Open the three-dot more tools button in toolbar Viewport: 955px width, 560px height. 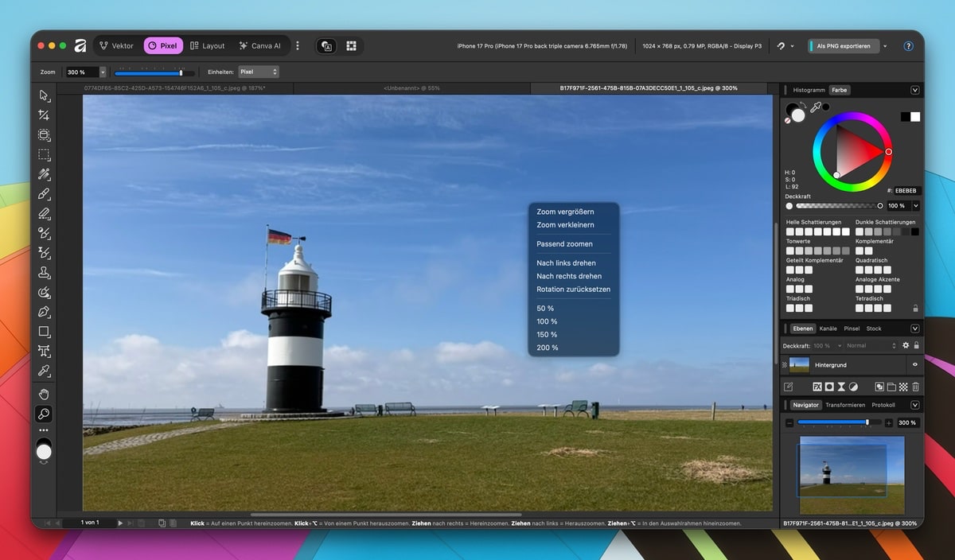(44, 430)
